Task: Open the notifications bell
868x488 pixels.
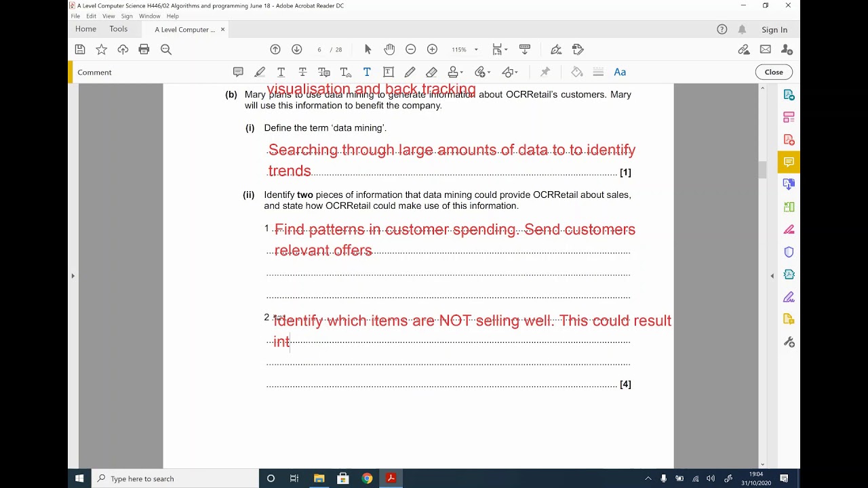Action: [x=742, y=29]
